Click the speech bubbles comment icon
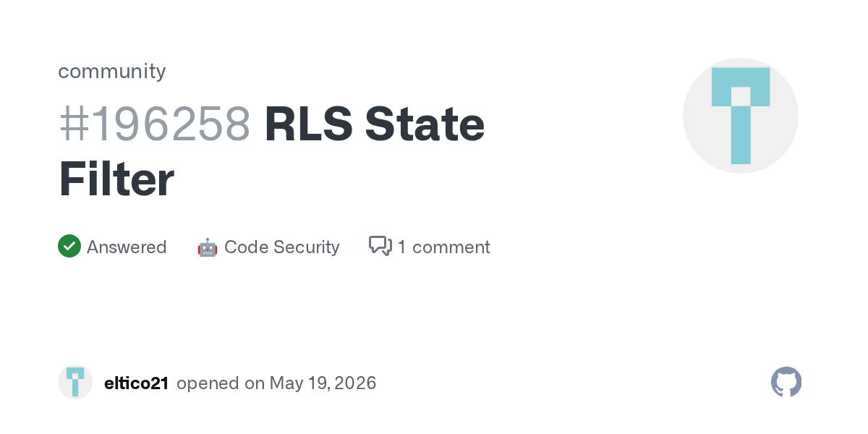 click(x=380, y=247)
